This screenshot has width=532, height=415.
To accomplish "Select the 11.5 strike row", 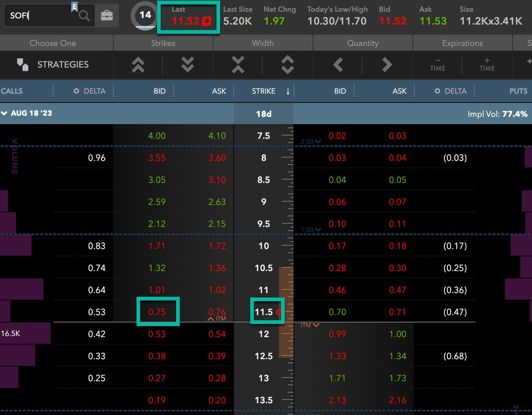I will (264, 312).
